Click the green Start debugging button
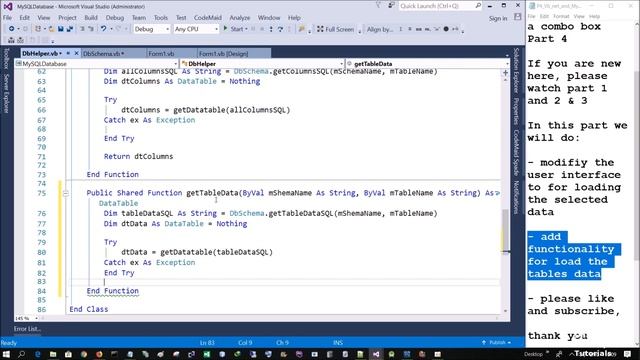The width and height of the screenshot is (640, 360). click(225, 29)
